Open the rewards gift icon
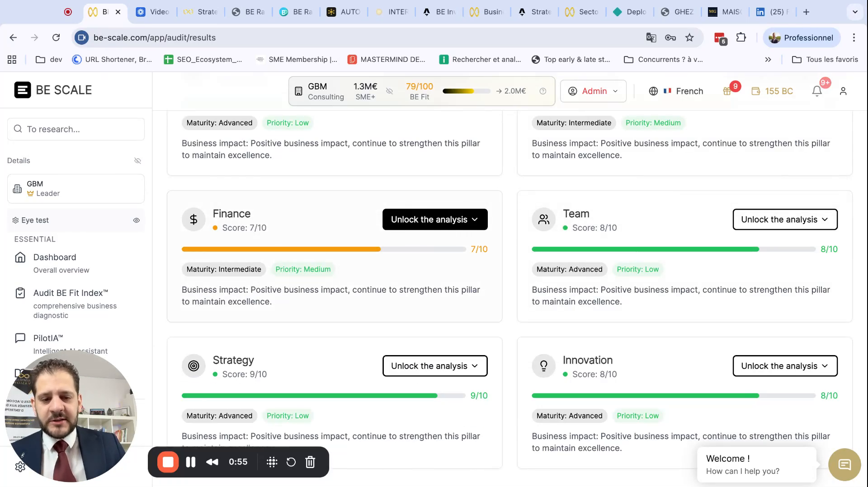This screenshot has width=868, height=487. 727,91
